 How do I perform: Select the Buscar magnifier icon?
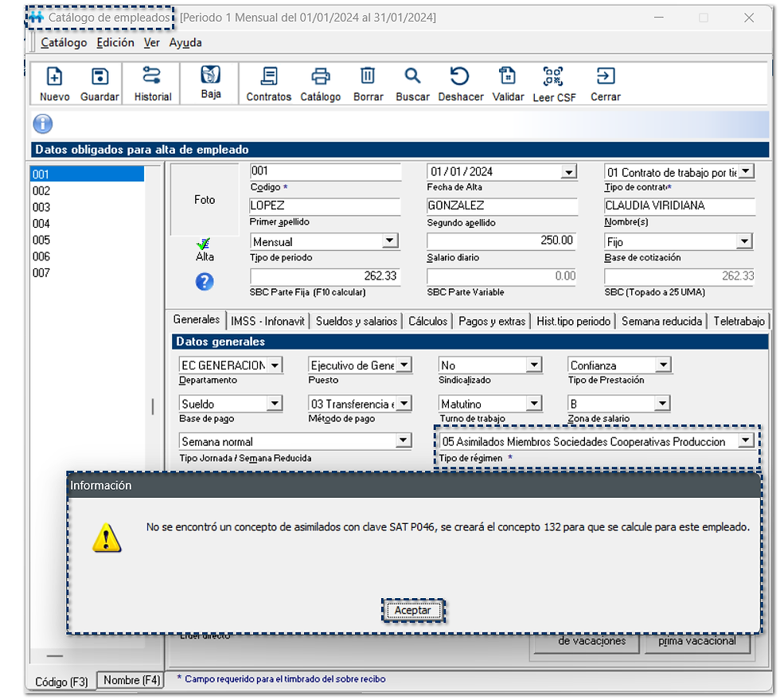click(412, 77)
